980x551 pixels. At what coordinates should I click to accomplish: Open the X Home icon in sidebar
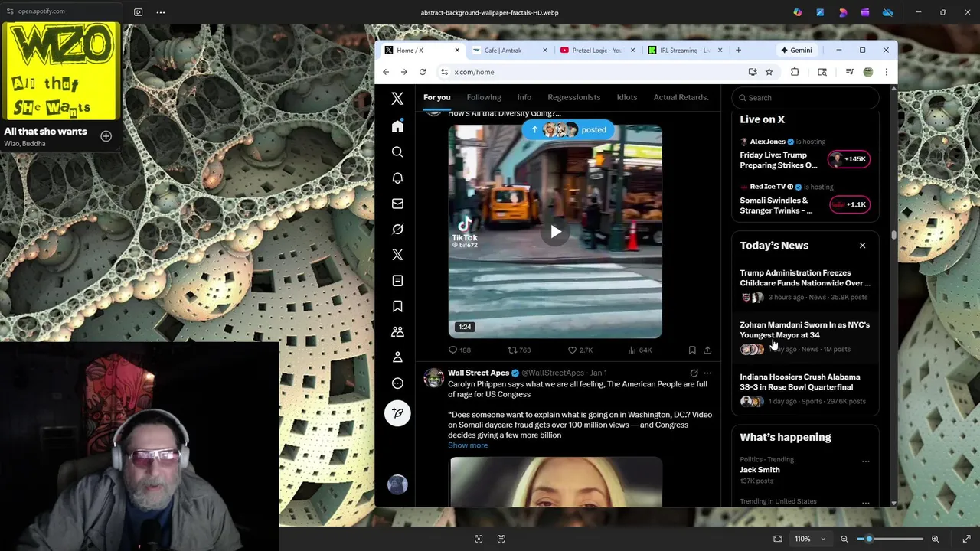coord(397,126)
